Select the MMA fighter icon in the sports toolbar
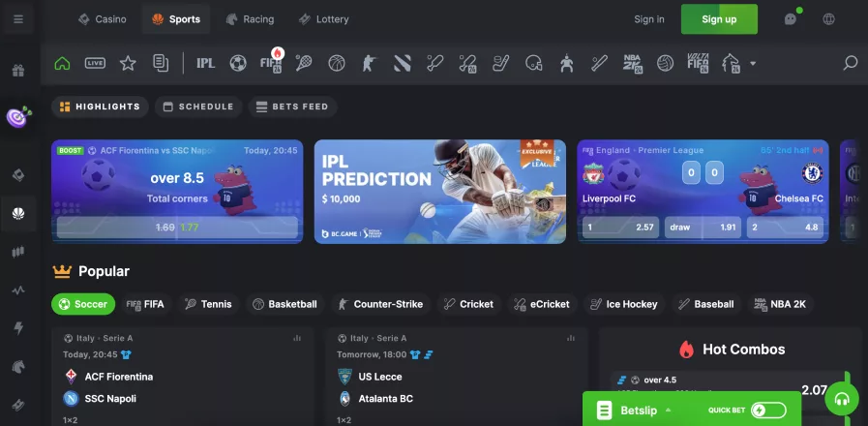The image size is (868, 426). pos(566,63)
